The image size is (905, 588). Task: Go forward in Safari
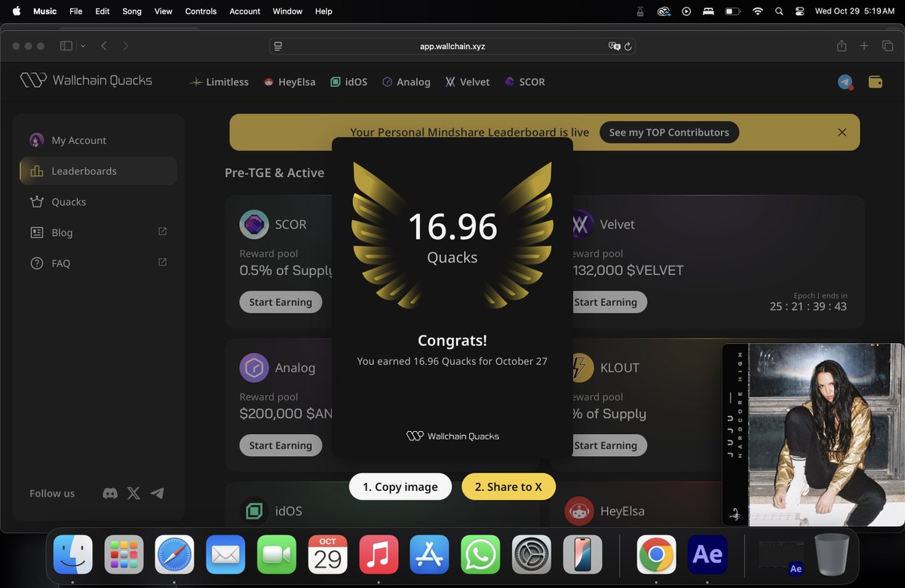point(125,46)
